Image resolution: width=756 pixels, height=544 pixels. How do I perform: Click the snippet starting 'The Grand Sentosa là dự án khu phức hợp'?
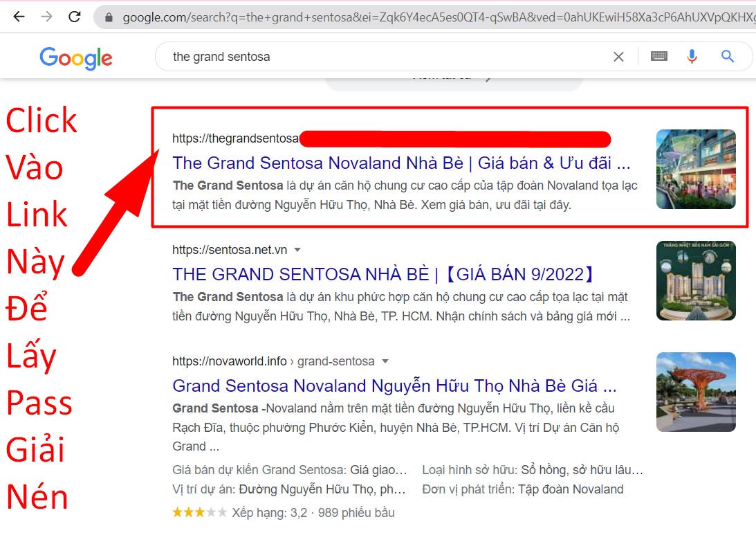pyautogui.click(x=401, y=306)
